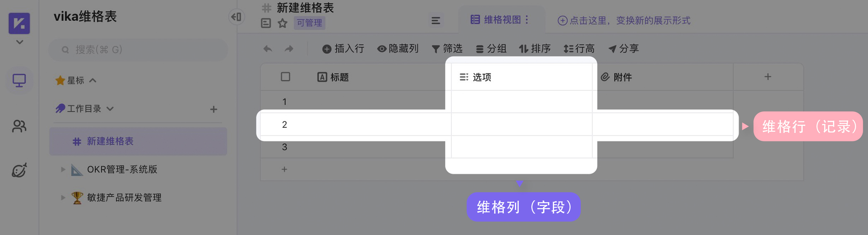The height and width of the screenshot is (235, 868).
Task: Select row 1 number cell
Action: [x=284, y=102]
